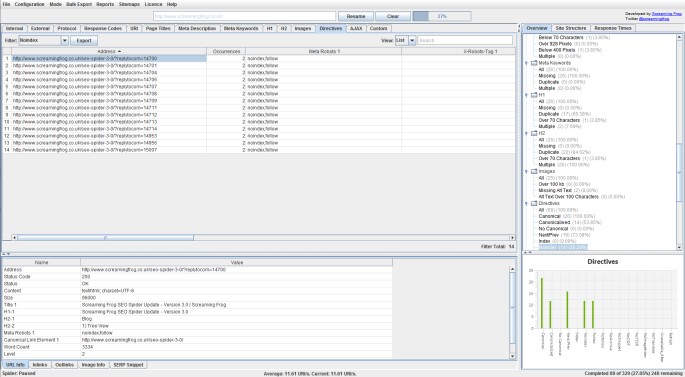This screenshot has height=377, width=685.
Task: Click the Canonical Link Element 1 row
Action: point(197,340)
